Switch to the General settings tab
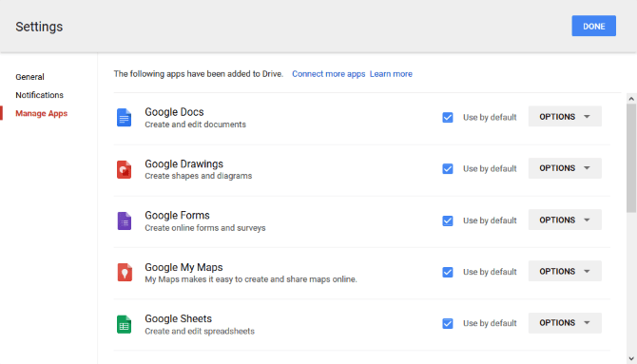 click(x=29, y=77)
